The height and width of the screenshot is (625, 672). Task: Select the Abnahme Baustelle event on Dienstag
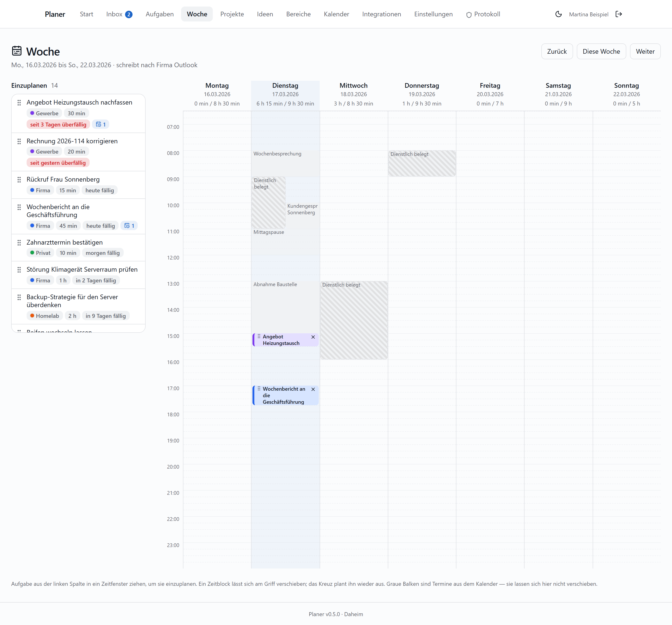pyautogui.click(x=285, y=307)
